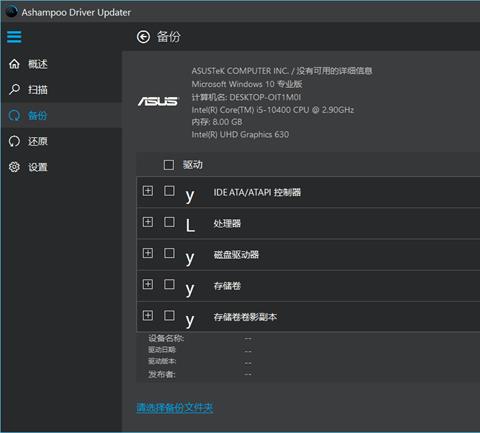Click the Microsoft Windows 10 专业版 line
The image size is (480, 433).
247,84
